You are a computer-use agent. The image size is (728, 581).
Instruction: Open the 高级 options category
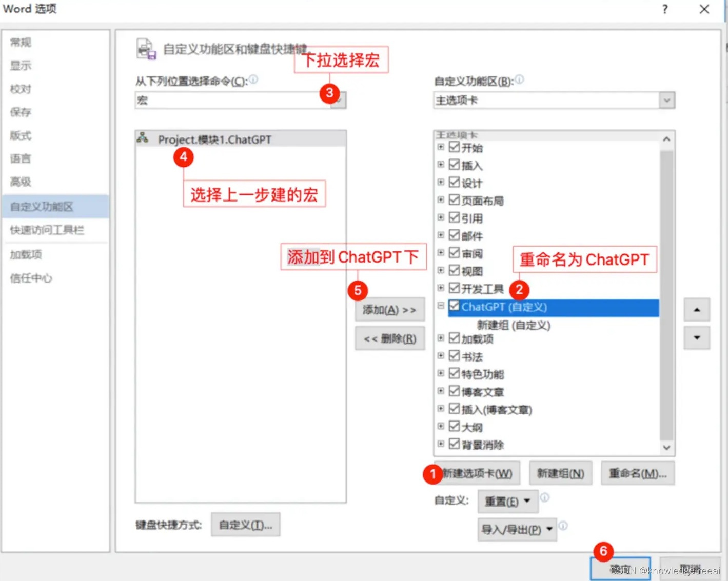click(x=21, y=182)
